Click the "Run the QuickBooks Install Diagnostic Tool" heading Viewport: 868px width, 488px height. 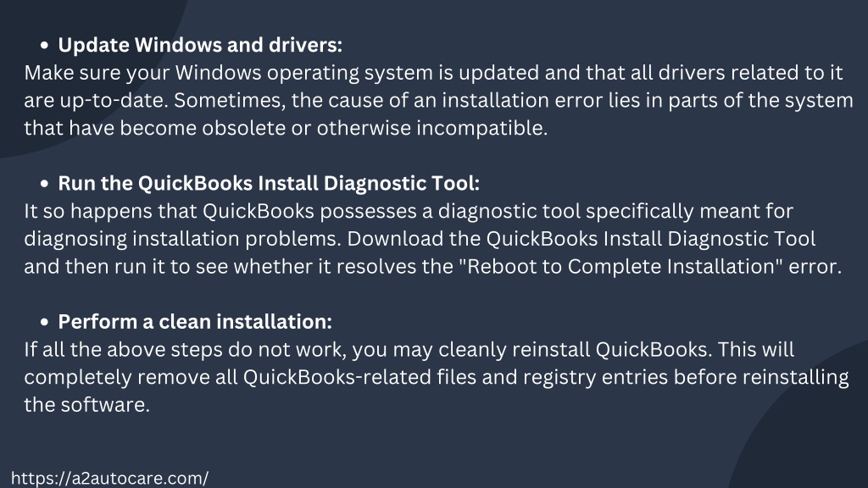coord(269,183)
